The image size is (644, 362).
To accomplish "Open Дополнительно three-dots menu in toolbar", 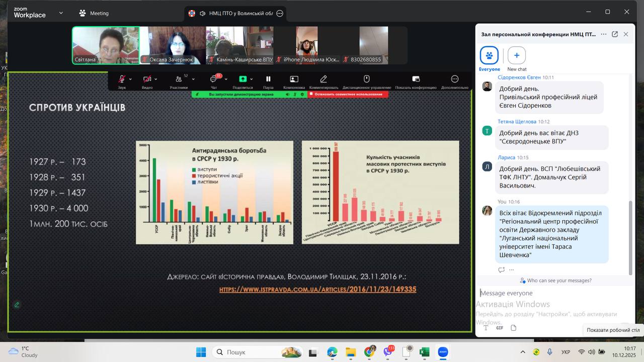I will (x=454, y=79).
